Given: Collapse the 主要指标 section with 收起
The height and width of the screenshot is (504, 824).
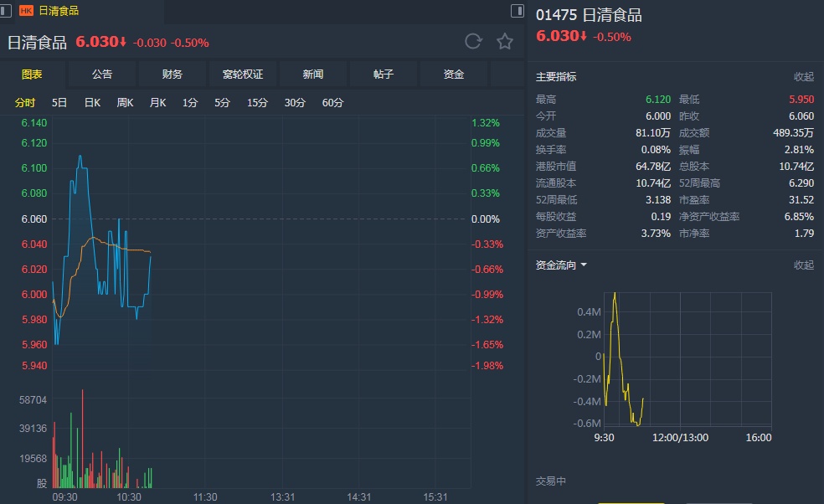Looking at the screenshot, I should [x=803, y=77].
